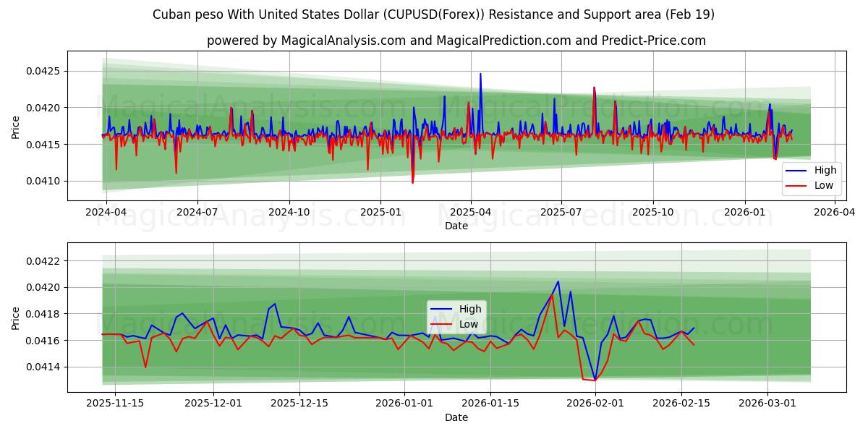Viewport: 868px width, 434px height.
Task: Select the Date axis label on bottom chart
Action: (456, 417)
